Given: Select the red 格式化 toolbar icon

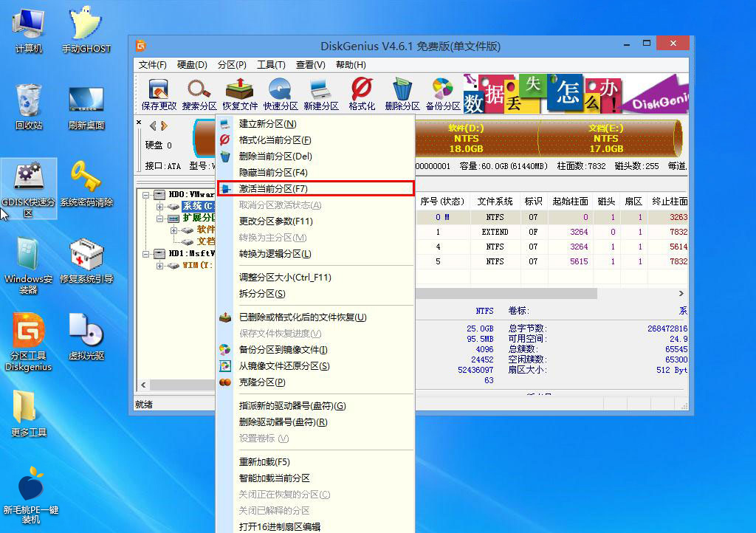Looking at the screenshot, I should (x=362, y=94).
